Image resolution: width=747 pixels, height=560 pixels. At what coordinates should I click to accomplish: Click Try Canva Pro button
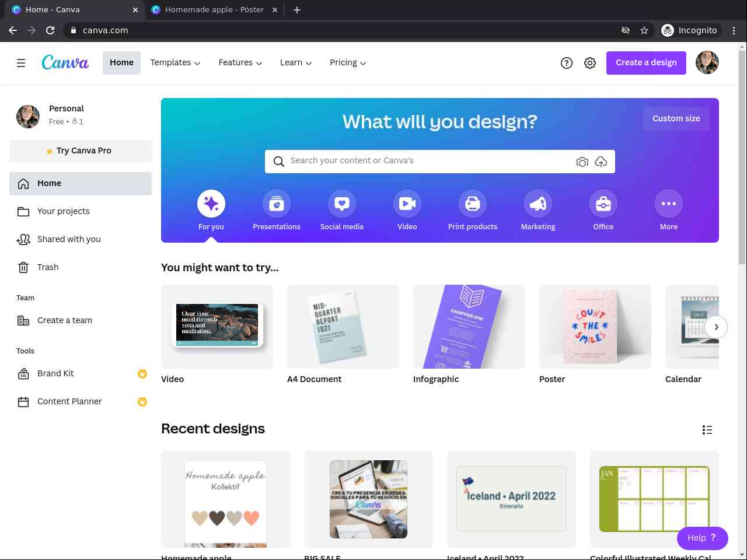click(81, 151)
